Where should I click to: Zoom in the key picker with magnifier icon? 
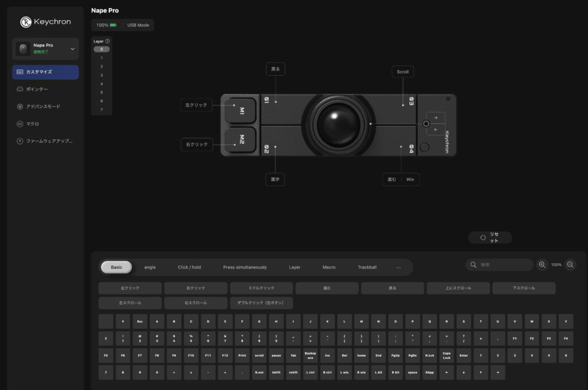542,264
